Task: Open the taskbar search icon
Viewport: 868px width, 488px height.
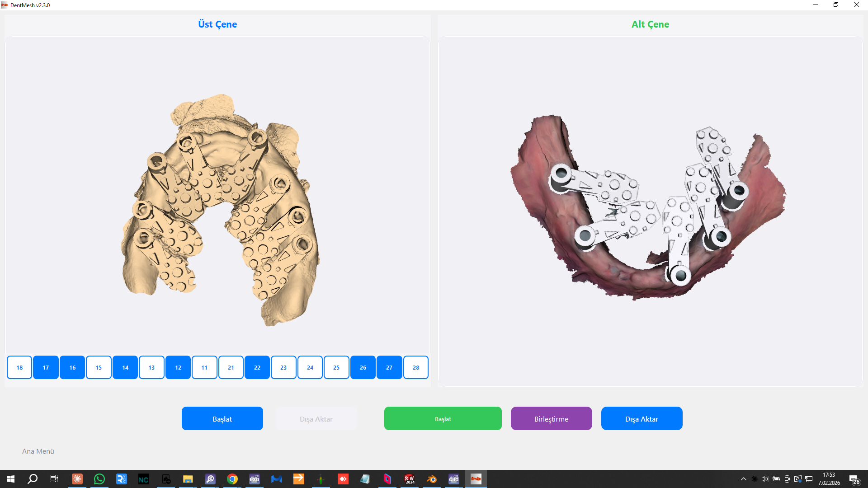Action: pyautogui.click(x=33, y=479)
